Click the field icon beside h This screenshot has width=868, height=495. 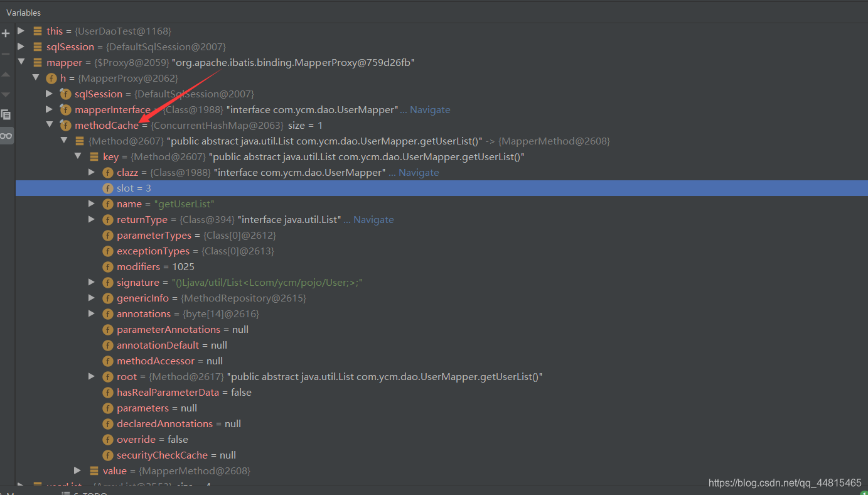point(51,79)
